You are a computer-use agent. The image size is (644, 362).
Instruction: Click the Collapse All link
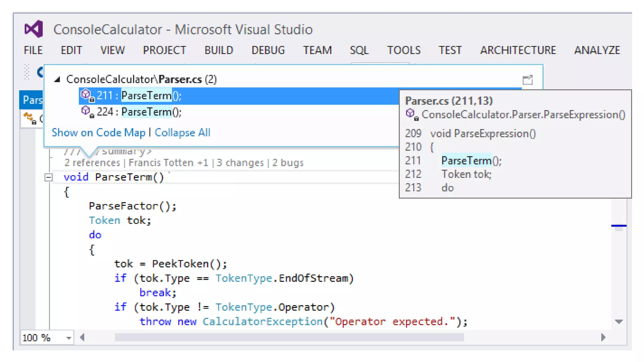tap(182, 133)
